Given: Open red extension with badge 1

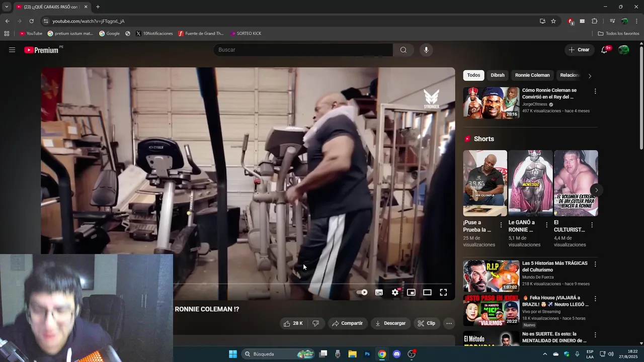Looking at the screenshot, I should [571, 21].
